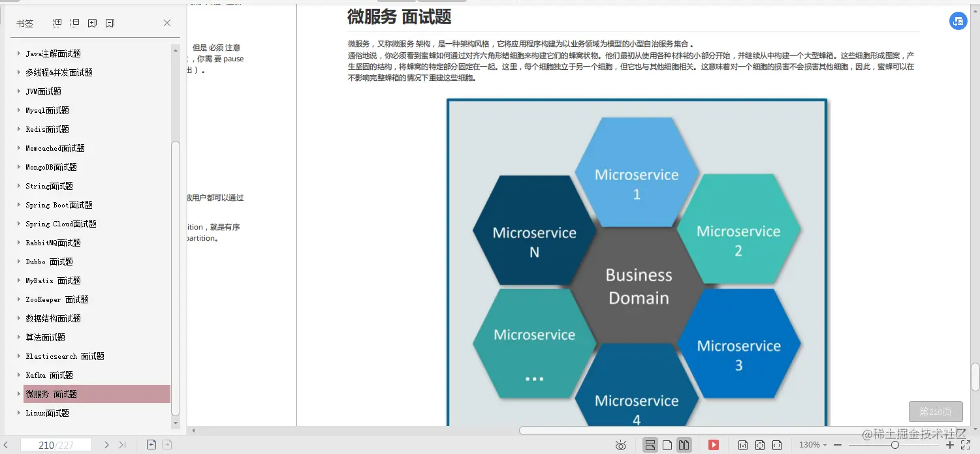Add a new bookmark for current page
980x454 pixels.
(92, 23)
